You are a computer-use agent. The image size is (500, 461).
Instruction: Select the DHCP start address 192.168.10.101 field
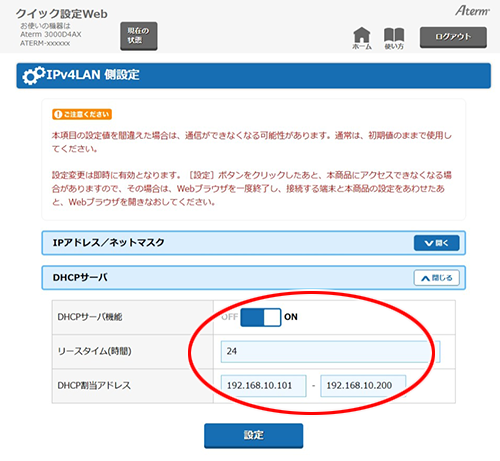coord(263,386)
